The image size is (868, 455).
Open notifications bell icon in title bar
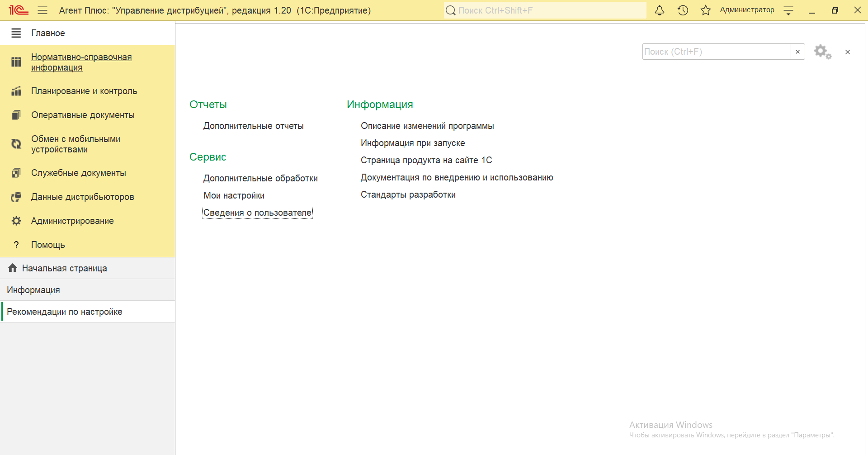point(660,10)
